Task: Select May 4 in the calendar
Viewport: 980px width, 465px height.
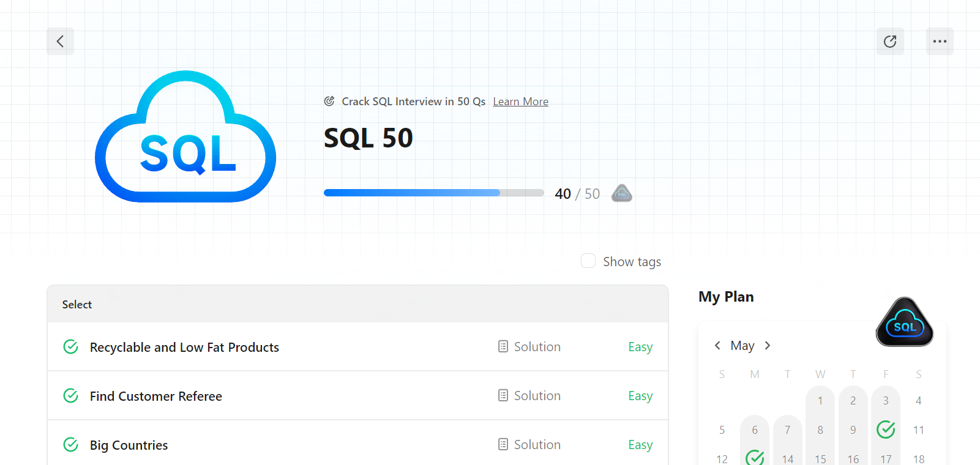Action: pyautogui.click(x=919, y=401)
